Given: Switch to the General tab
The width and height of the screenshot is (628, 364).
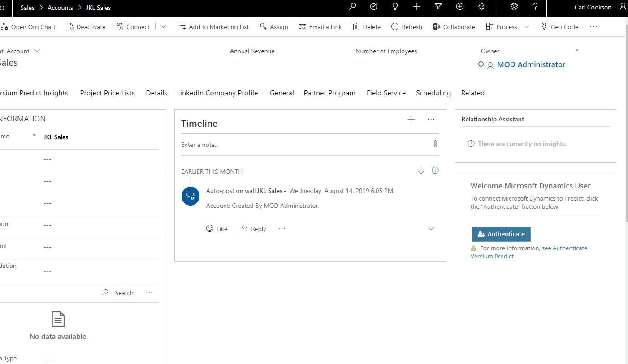Looking at the screenshot, I should tap(282, 93).
